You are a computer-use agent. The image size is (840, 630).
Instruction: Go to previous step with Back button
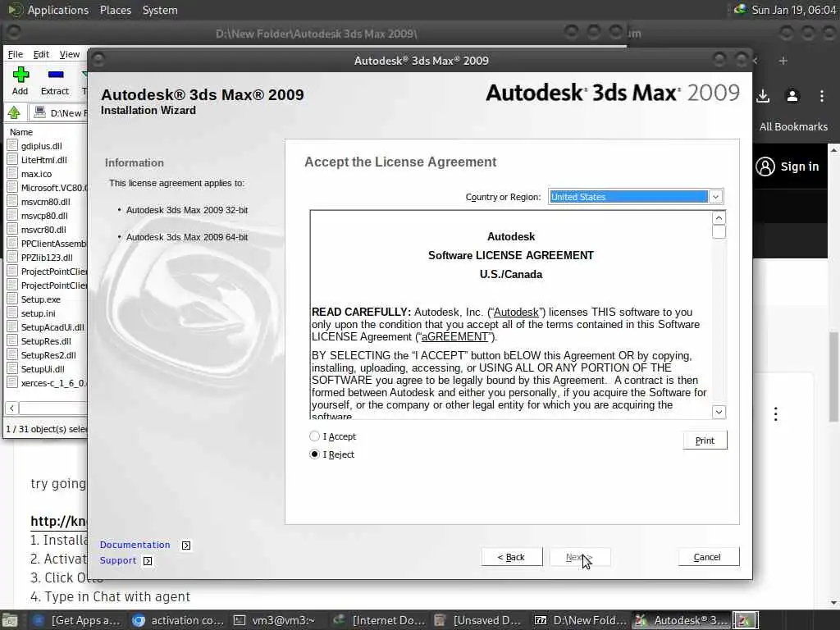(512, 557)
